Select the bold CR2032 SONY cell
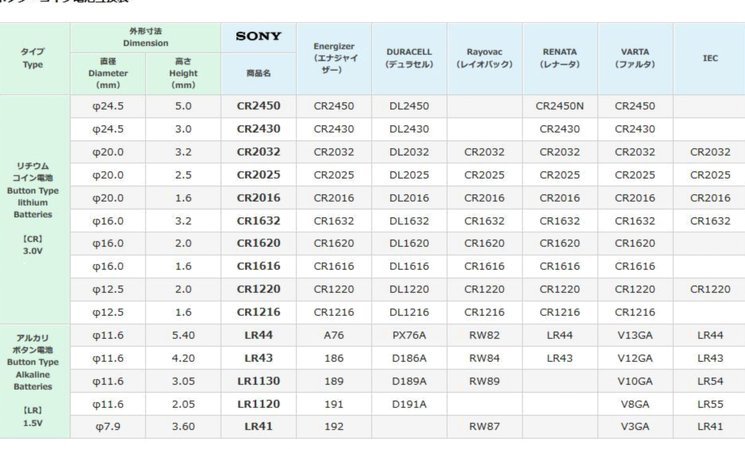This screenshot has height=449, width=745. [258, 152]
